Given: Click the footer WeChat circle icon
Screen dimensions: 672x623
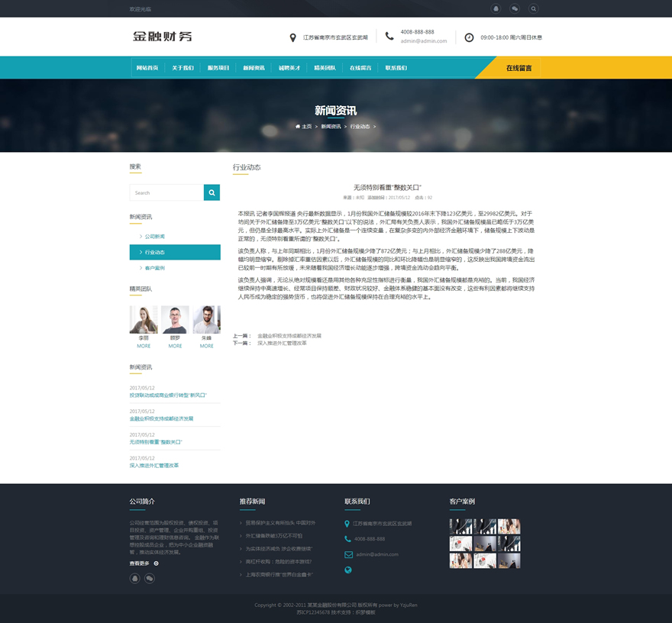Looking at the screenshot, I should [150, 579].
